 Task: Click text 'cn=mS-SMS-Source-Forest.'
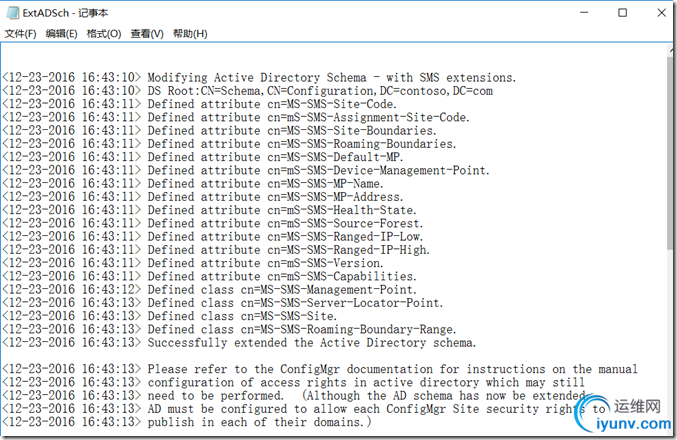[345, 224]
